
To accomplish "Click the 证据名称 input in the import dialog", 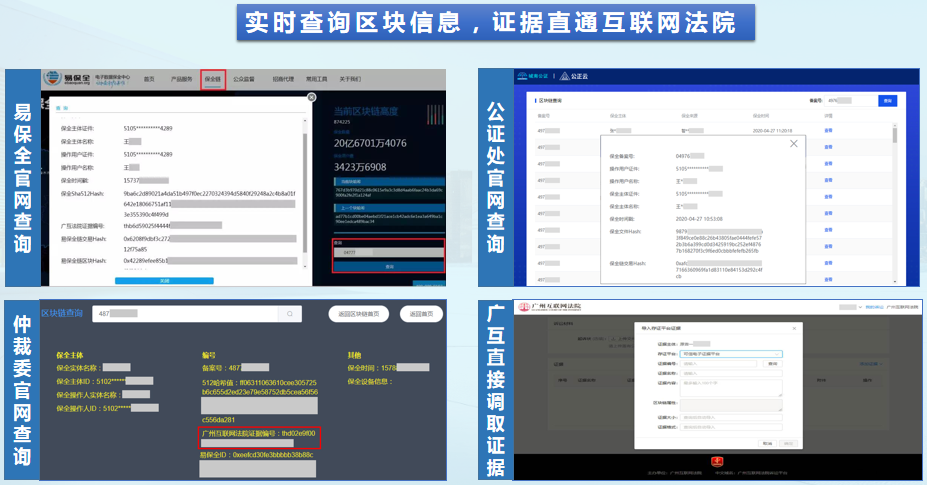I will [731, 373].
